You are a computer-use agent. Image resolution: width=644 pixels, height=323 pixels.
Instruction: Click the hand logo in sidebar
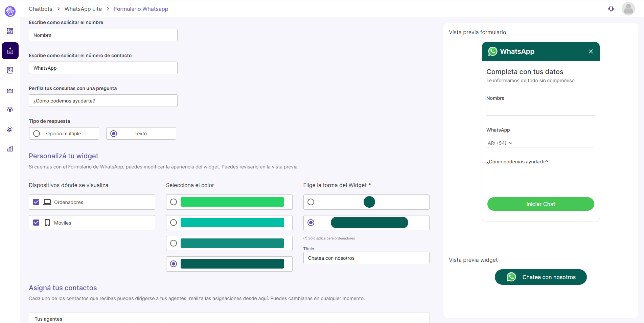(x=10, y=11)
